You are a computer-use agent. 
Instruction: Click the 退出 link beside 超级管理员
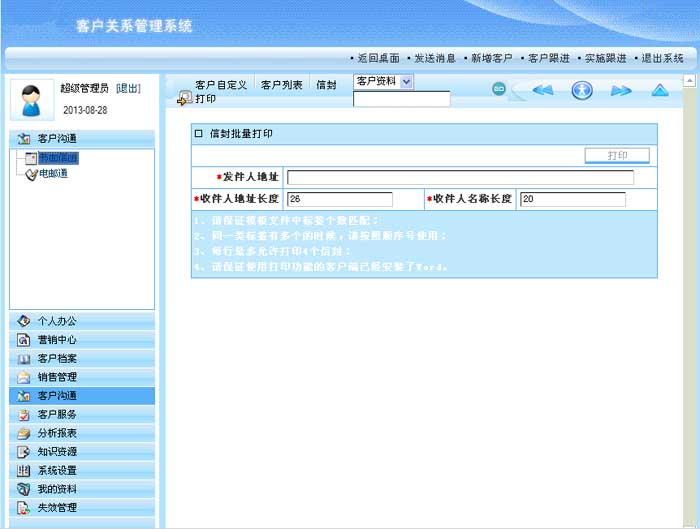click(128, 89)
